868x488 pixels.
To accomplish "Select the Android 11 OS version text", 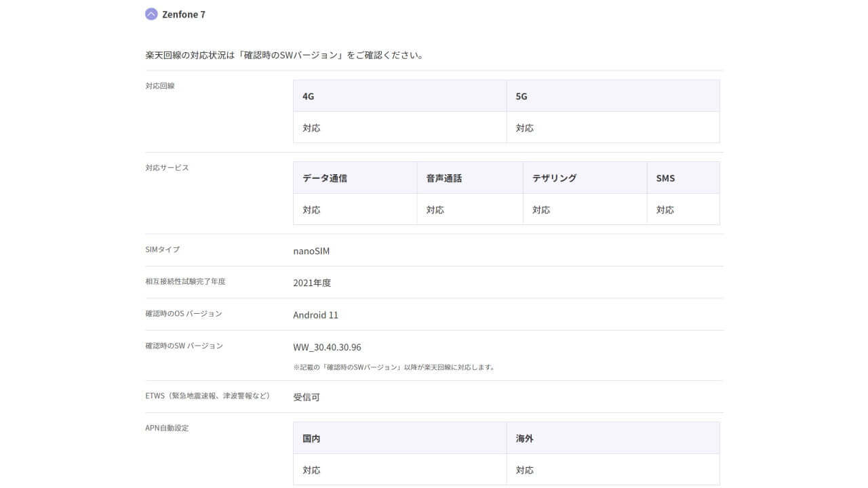I will (315, 314).
